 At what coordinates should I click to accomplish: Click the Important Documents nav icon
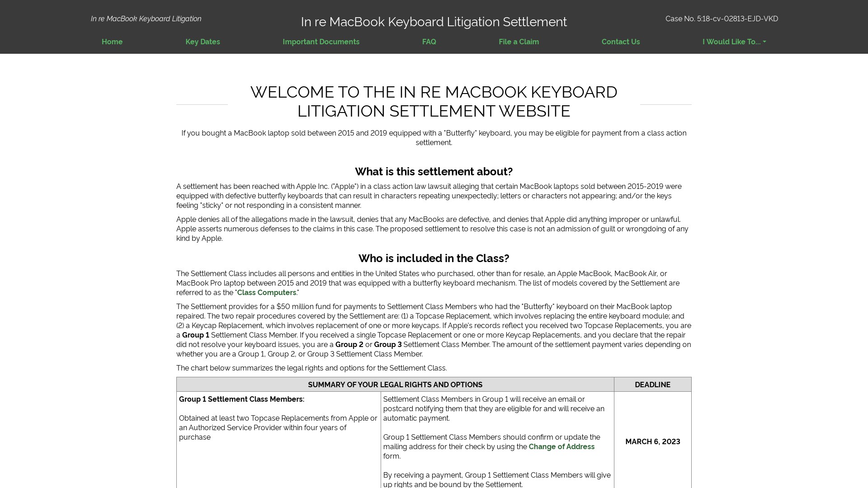click(x=321, y=41)
